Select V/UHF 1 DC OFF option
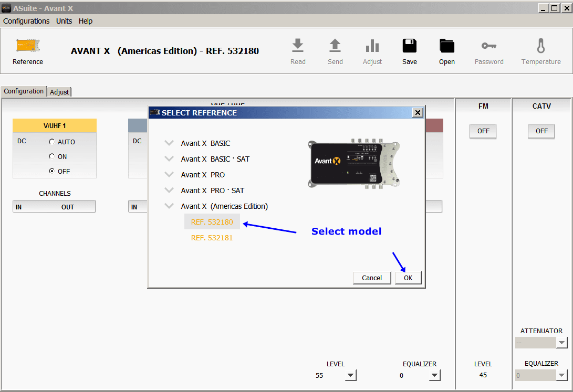Viewport: 573px width, 392px height. [x=51, y=171]
